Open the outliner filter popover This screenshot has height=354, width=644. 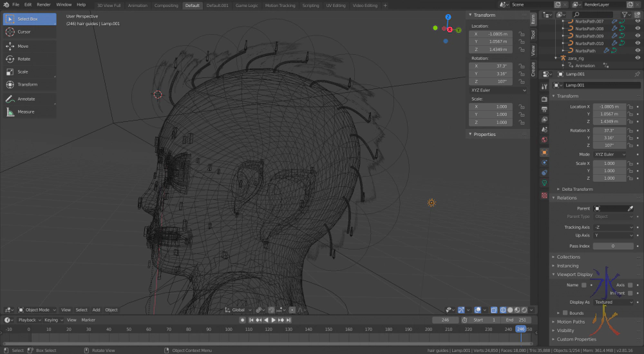(626, 15)
